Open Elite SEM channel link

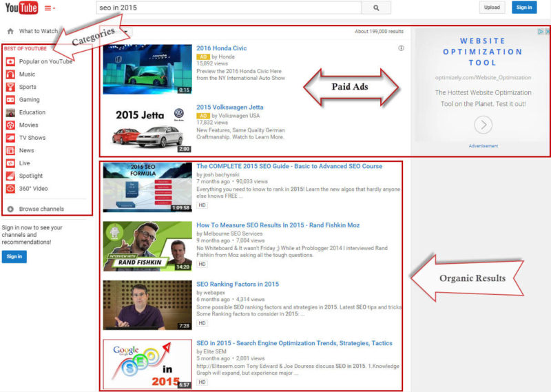(x=215, y=351)
